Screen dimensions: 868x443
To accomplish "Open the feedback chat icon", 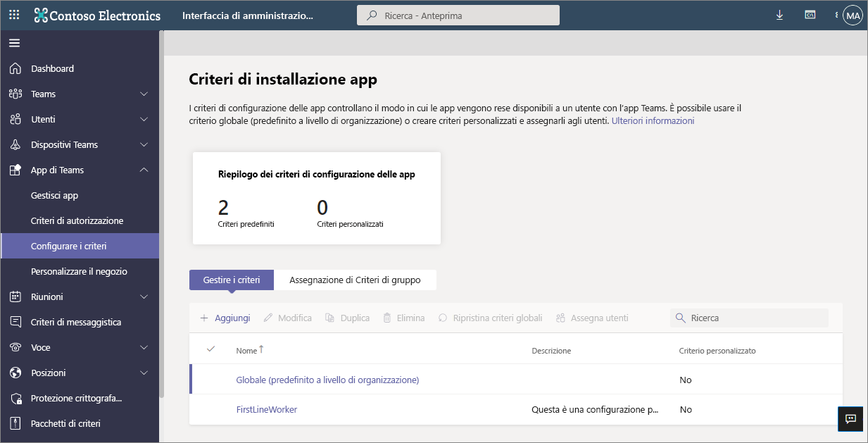I will pyautogui.click(x=850, y=418).
